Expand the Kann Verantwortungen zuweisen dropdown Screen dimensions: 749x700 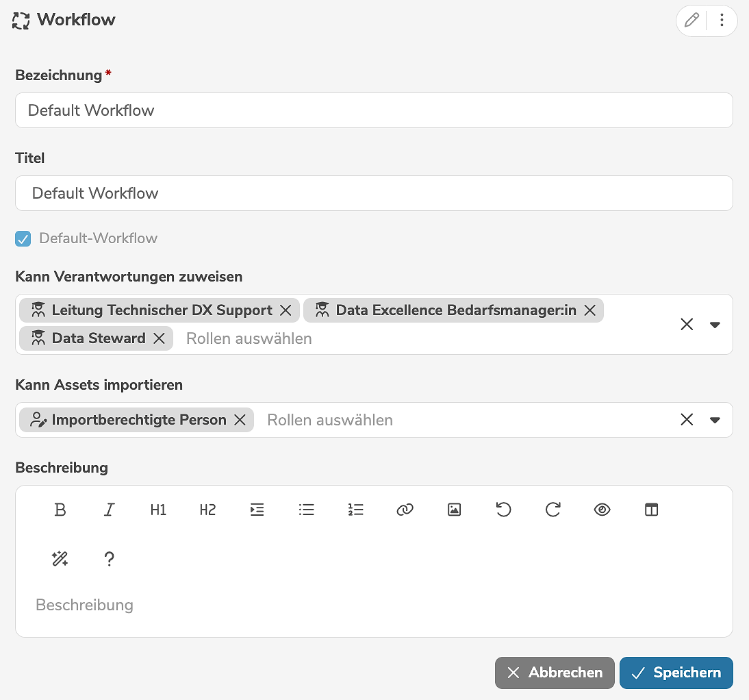pos(715,325)
